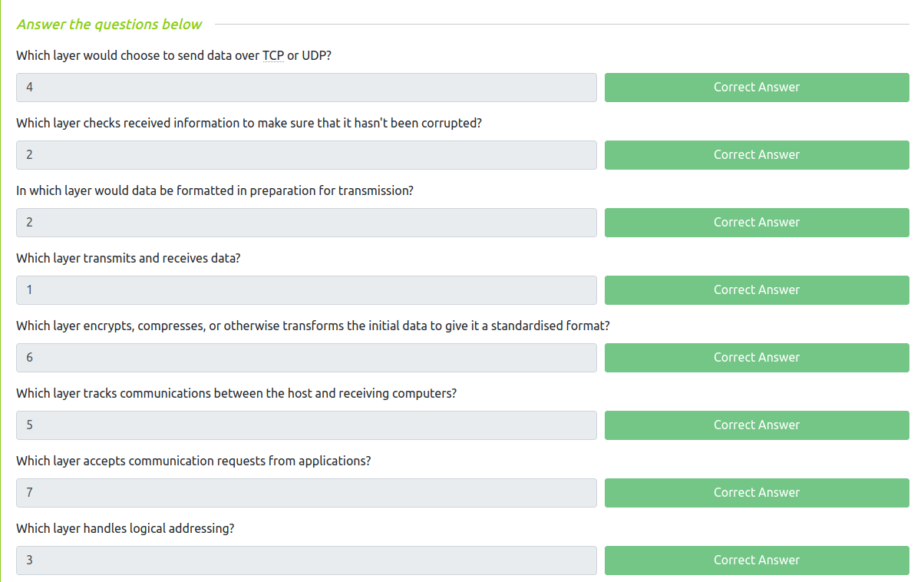This screenshot has width=924, height=582.
Task: Select the answer field containing 6
Action: pos(306,358)
